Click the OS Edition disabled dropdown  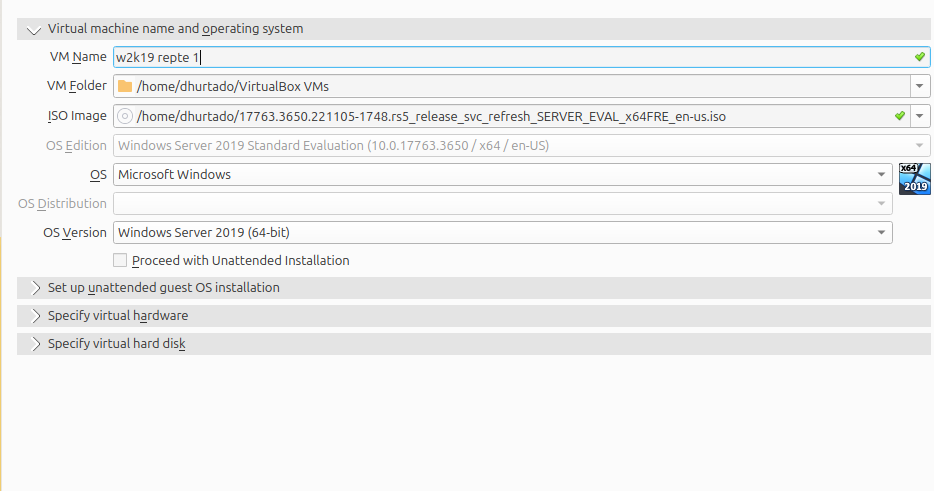tap(502, 146)
